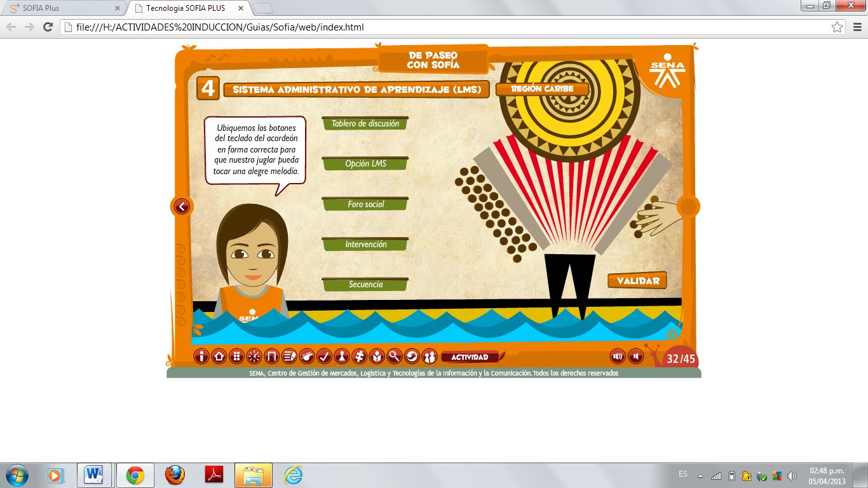Viewport: 868px width, 488px height.
Task: Click the battery tray icon
Action: click(731, 476)
